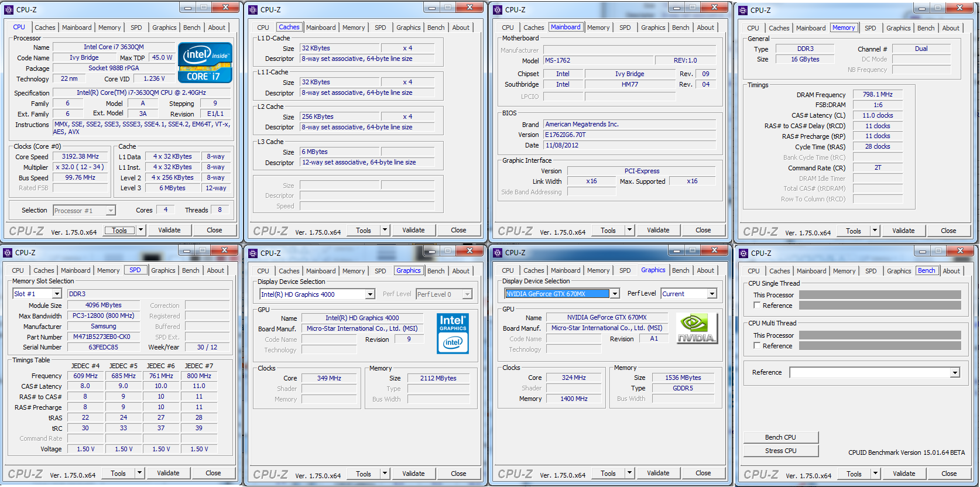Click the Reference bar under CPU Single Thread
The width and height of the screenshot is (980, 487).
pos(880,306)
